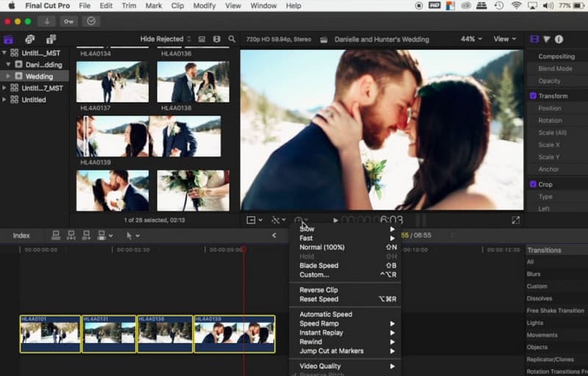
Task: Play the viewer clip
Action: pyautogui.click(x=336, y=220)
